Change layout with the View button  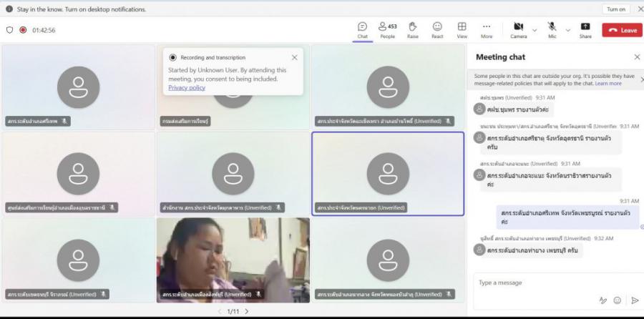point(462,29)
